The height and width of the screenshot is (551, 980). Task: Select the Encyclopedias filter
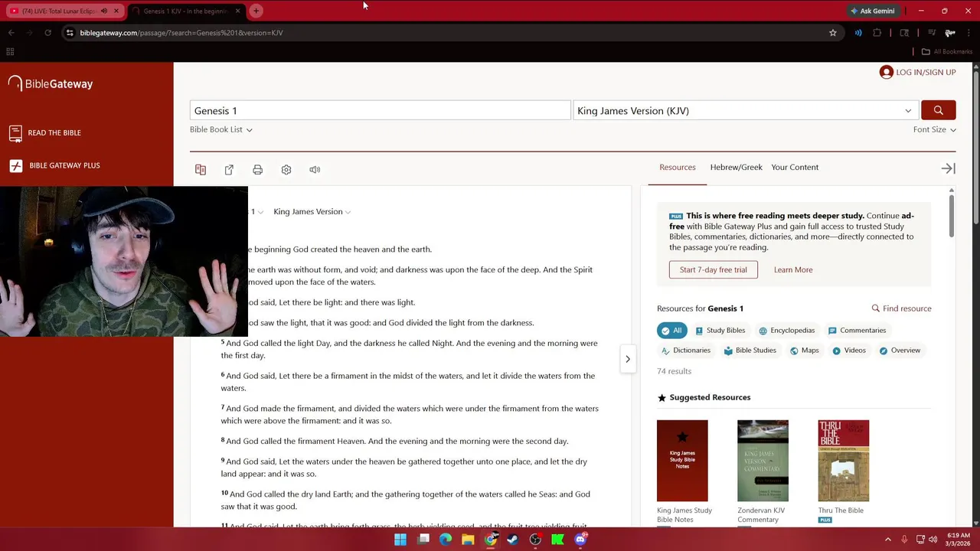coord(786,331)
